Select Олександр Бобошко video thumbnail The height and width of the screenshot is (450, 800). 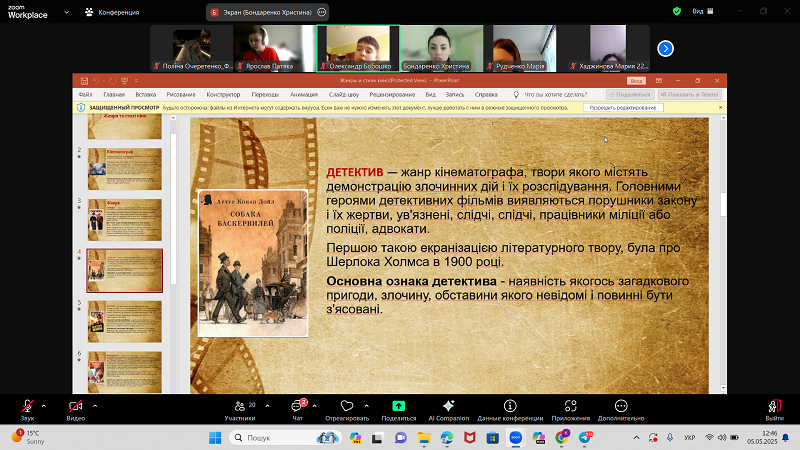point(358,48)
